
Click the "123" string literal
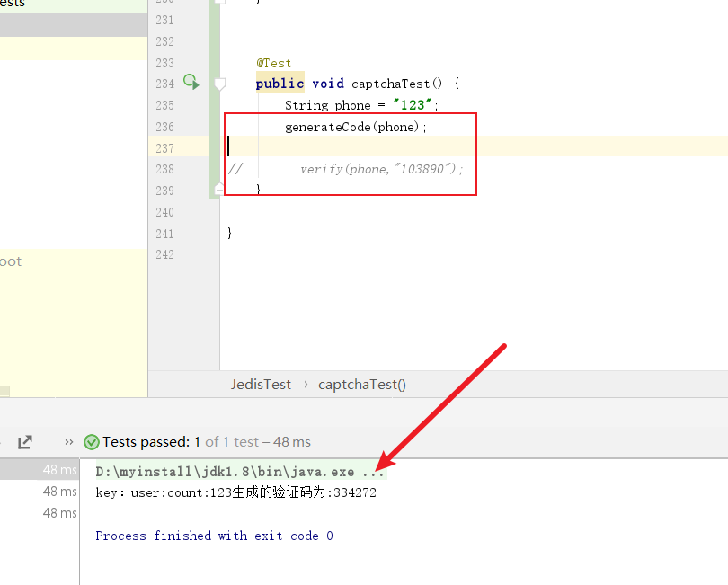[413, 105]
